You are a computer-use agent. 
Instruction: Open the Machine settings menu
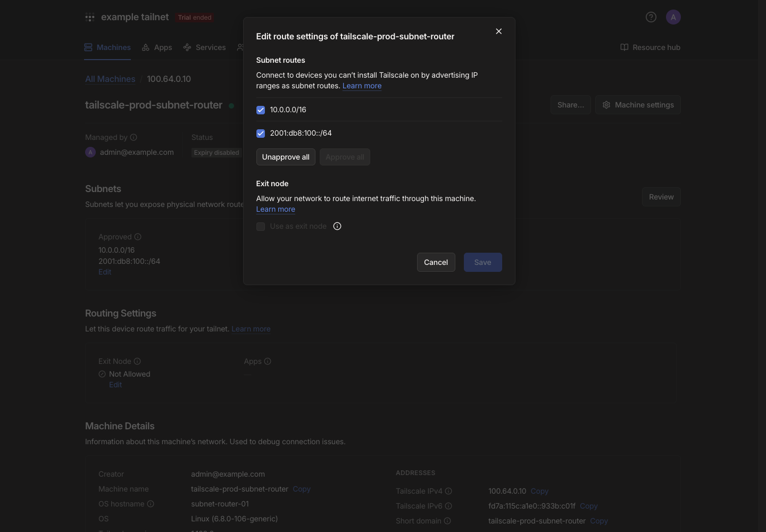point(638,105)
